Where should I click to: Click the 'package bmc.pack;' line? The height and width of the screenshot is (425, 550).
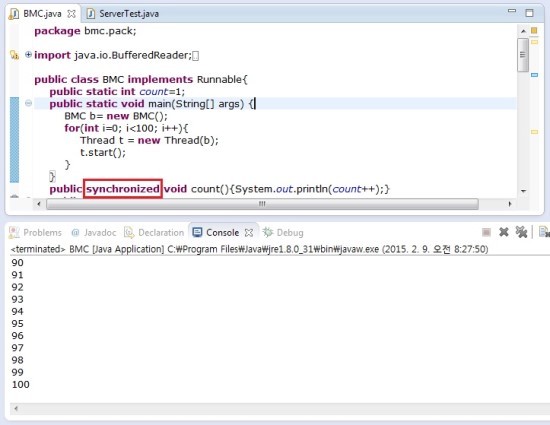[x=85, y=31]
